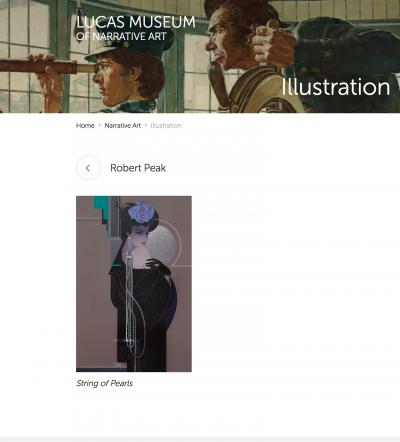Click the silver circle behind the woman
Viewport: 400px width, 442px height.
(162, 246)
